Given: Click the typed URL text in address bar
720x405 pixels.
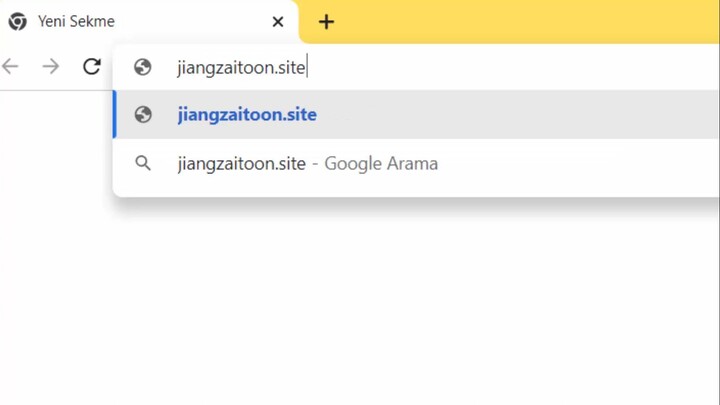Looking at the screenshot, I should point(241,67).
